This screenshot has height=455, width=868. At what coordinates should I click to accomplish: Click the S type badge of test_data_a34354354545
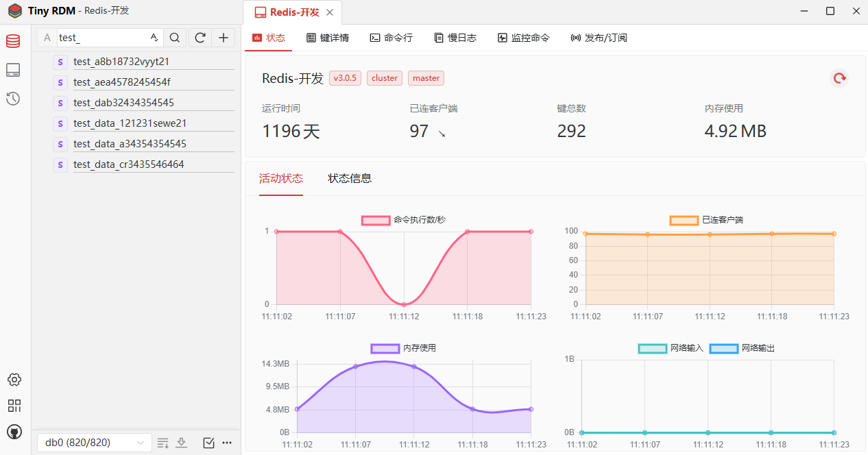click(x=60, y=144)
